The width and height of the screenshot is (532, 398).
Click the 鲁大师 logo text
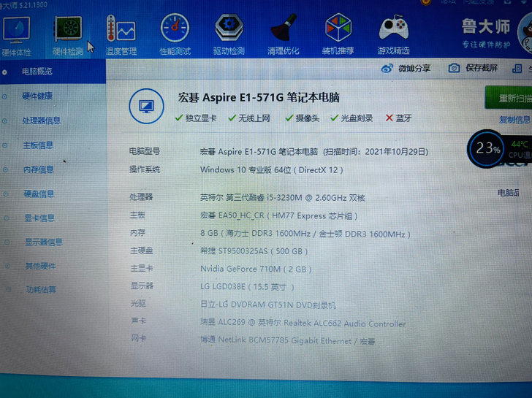[486, 27]
